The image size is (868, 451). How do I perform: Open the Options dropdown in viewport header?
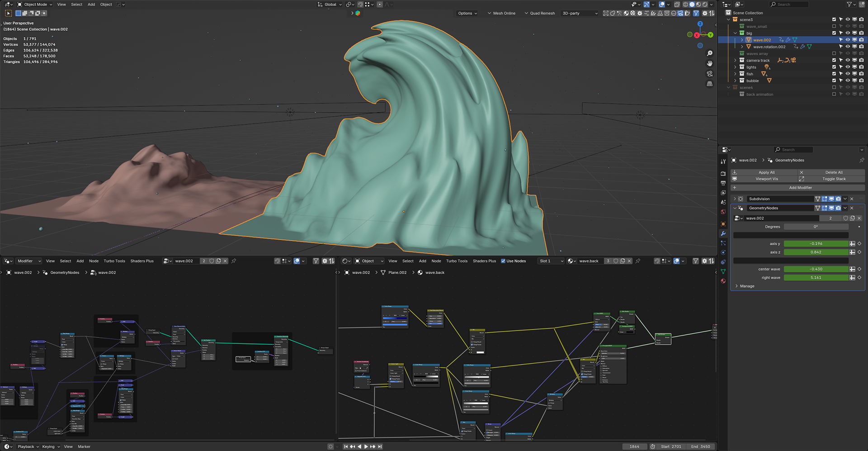pyautogui.click(x=467, y=14)
